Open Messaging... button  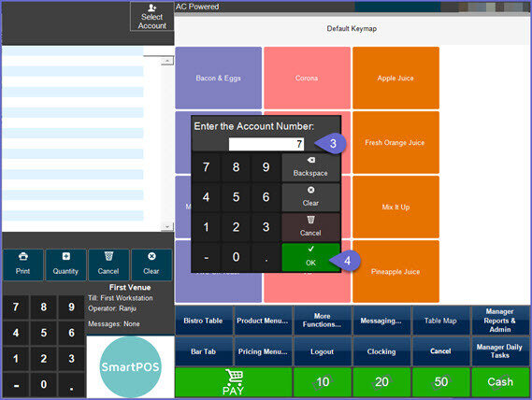click(x=381, y=321)
